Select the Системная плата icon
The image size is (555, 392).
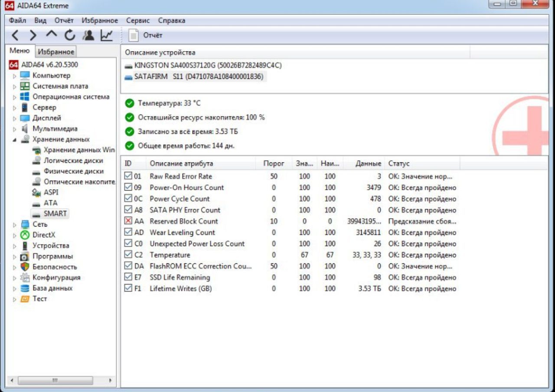25,86
